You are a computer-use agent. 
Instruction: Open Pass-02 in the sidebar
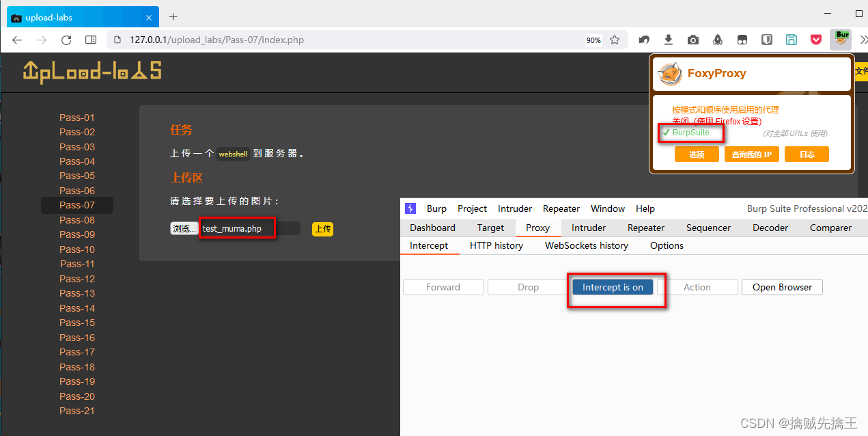pos(77,132)
